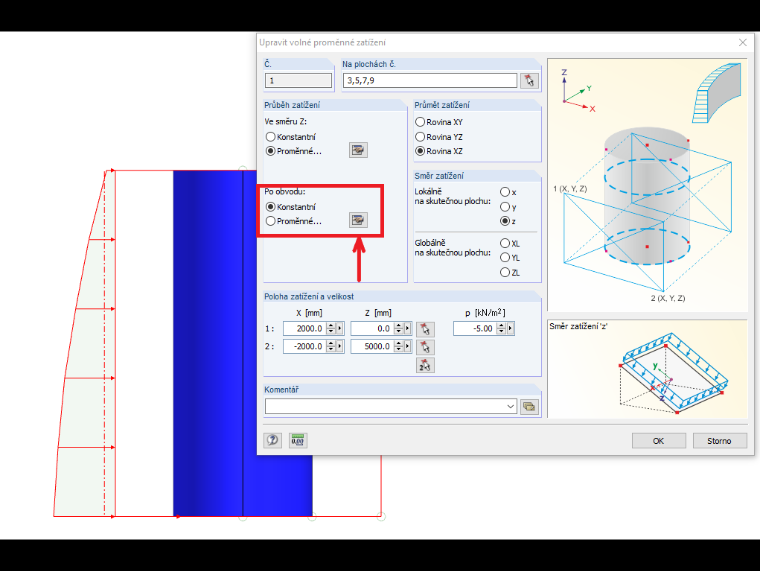Viewport: 760px width, 571px height.
Task: Open arrow menu beside p value -5.00
Action: click(x=510, y=329)
